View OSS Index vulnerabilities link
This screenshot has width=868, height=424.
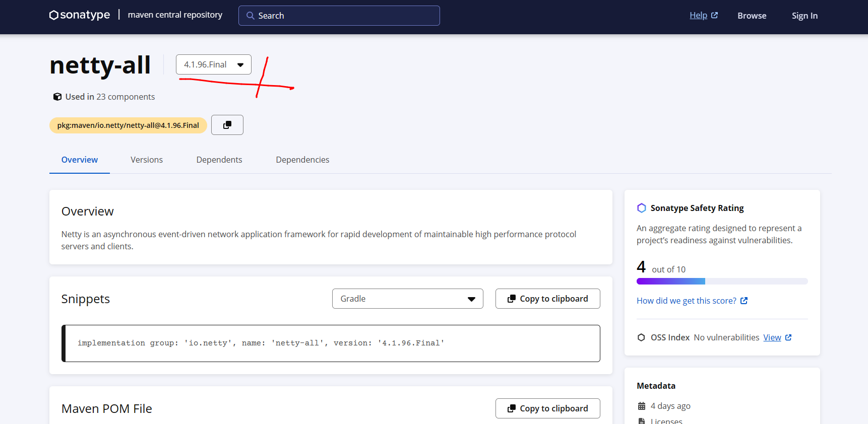coord(772,337)
